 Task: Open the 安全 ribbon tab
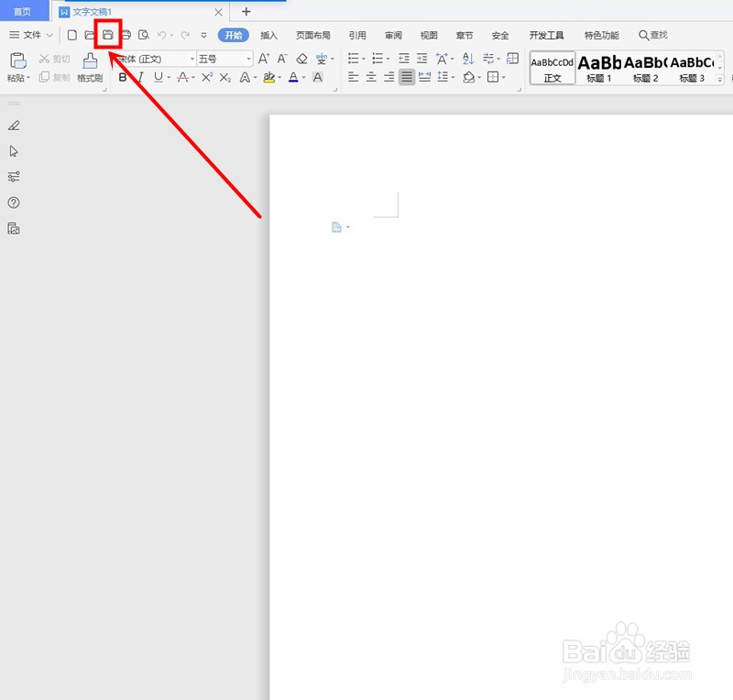[500, 35]
